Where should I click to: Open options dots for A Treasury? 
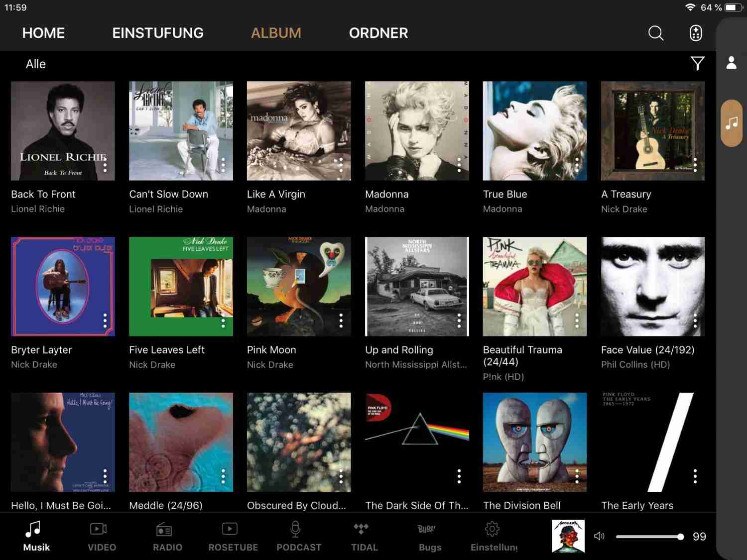tap(695, 165)
